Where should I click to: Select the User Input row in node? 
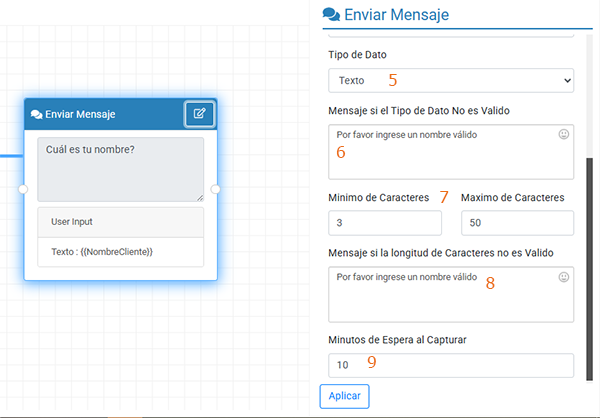120,221
